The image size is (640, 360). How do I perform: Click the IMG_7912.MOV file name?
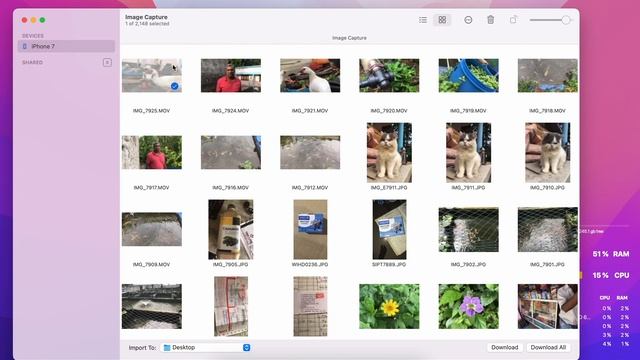pyautogui.click(x=310, y=188)
